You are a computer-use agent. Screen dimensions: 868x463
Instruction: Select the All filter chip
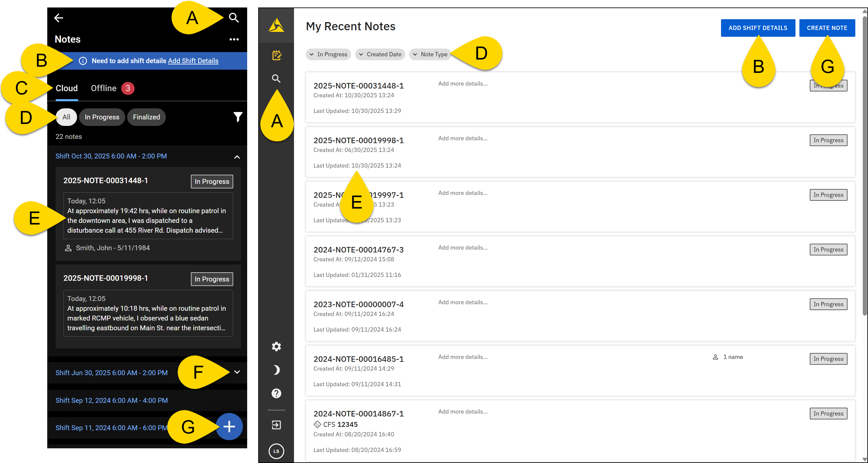click(66, 117)
